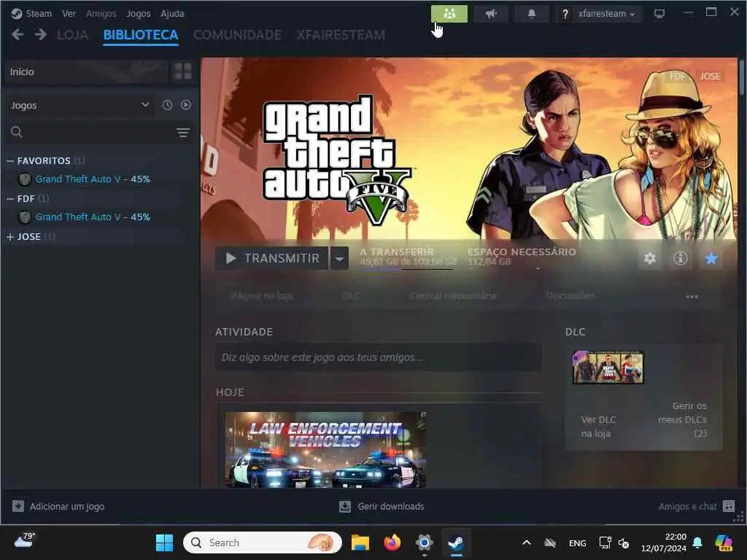Open Firefox from taskbar
The width and height of the screenshot is (747, 560).
pos(392,542)
